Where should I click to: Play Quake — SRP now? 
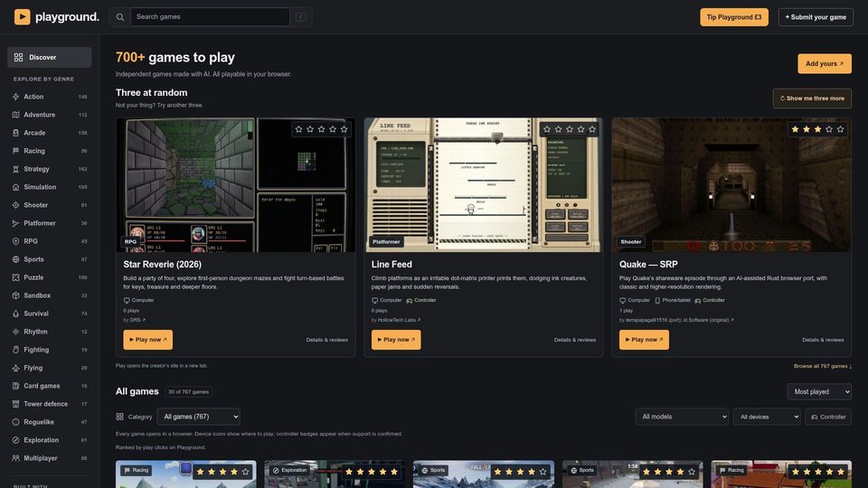click(644, 340)
